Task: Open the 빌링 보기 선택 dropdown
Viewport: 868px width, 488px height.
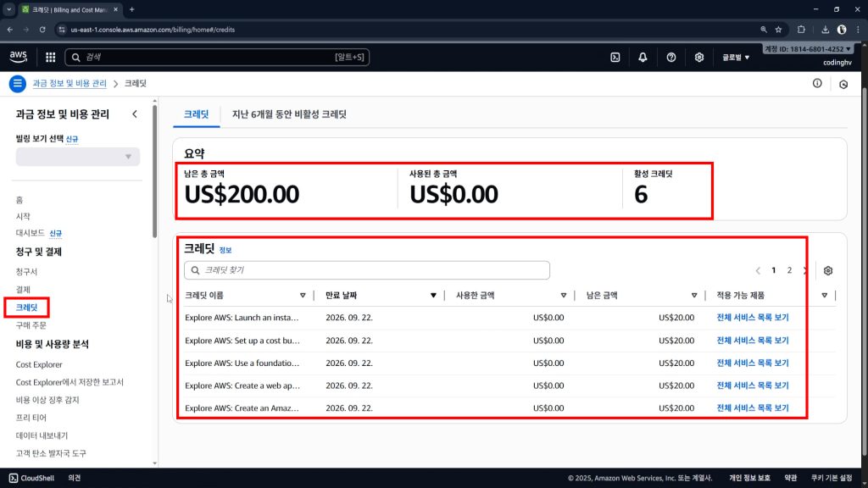Action: [x=77, y=157]
